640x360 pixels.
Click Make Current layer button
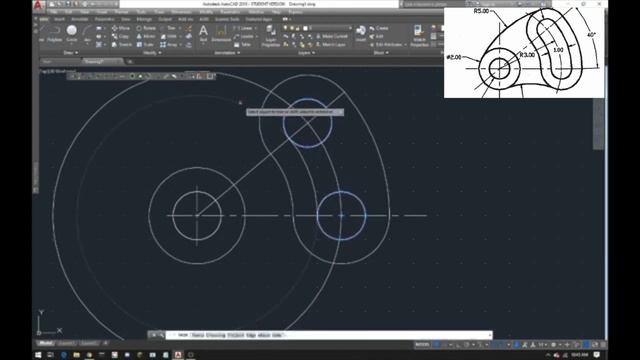(x=331, y=36)
